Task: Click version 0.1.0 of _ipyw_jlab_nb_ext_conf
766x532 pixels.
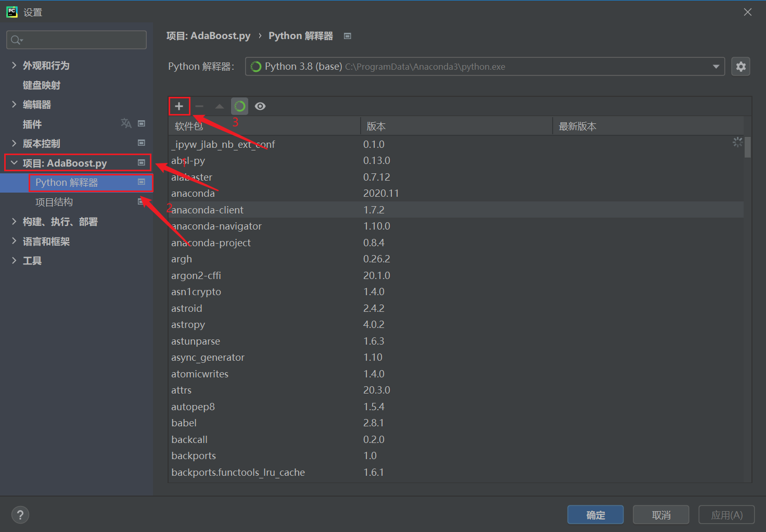Action: [x=374, y=144]
